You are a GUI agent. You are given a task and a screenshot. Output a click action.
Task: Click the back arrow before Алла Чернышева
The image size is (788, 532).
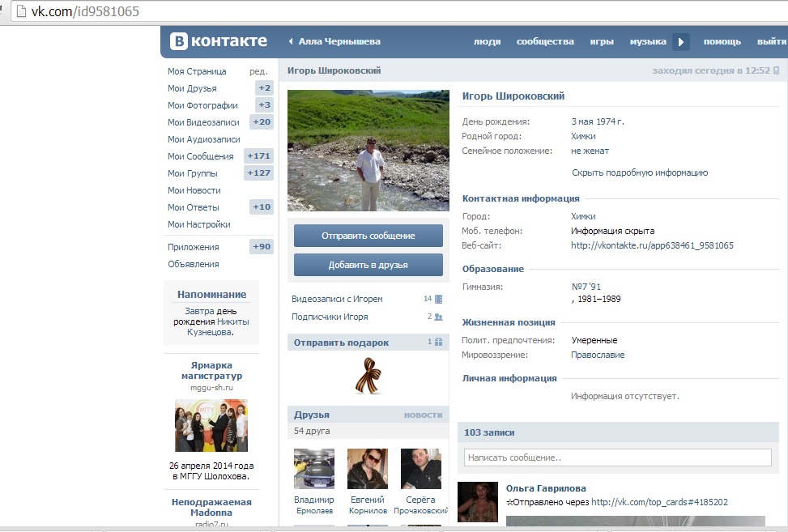(x=291, y=41)
